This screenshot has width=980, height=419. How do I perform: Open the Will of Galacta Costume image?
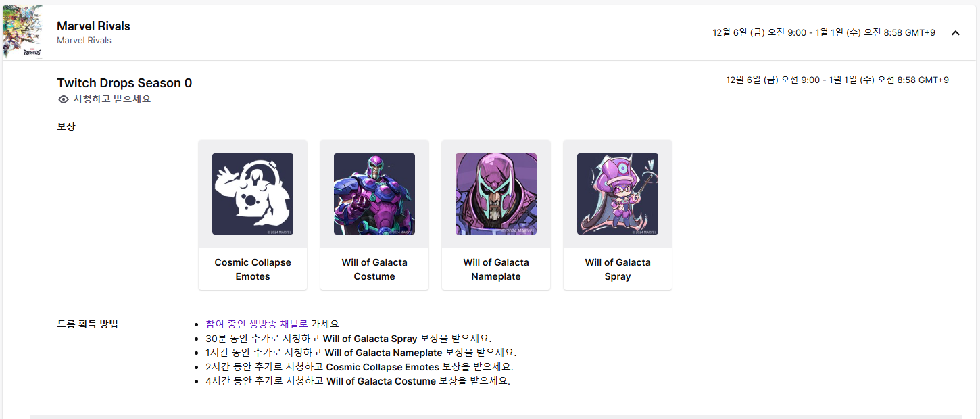click(x=374, y=194)
